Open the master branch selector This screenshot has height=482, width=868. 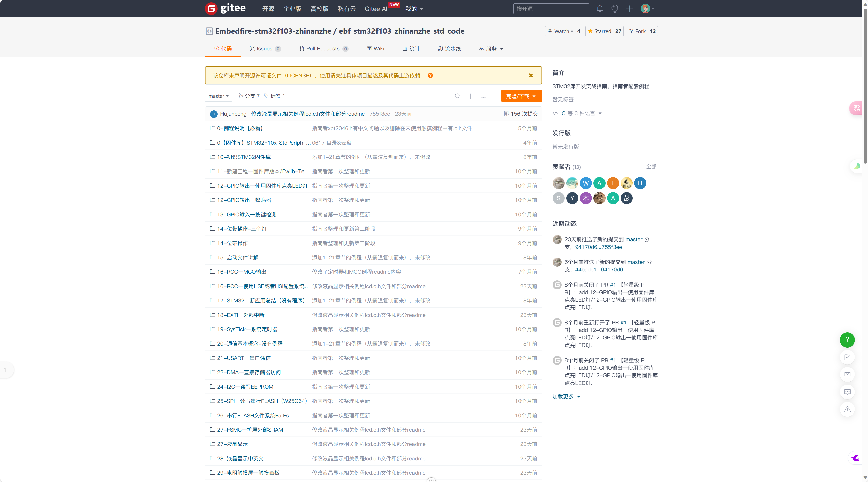pos(218,96)
